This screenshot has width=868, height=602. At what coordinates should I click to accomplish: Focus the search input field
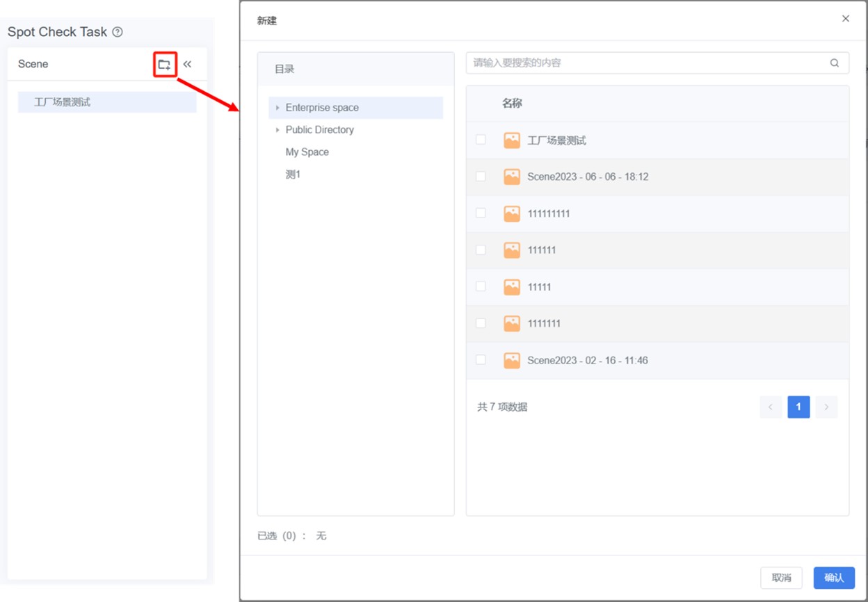tap(647, 63)
